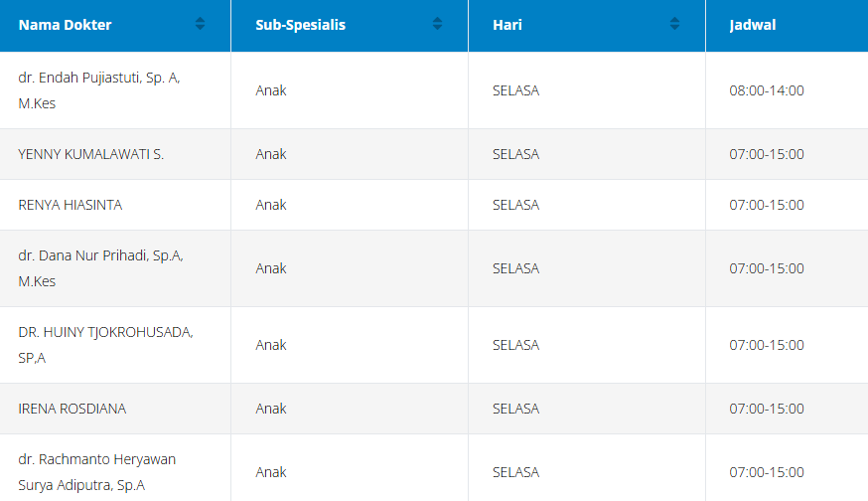Select dr. Rachmanto Heryawan Surya Adiputra
The width and height of the screenshot is (868, 501).
click(96, 472)
